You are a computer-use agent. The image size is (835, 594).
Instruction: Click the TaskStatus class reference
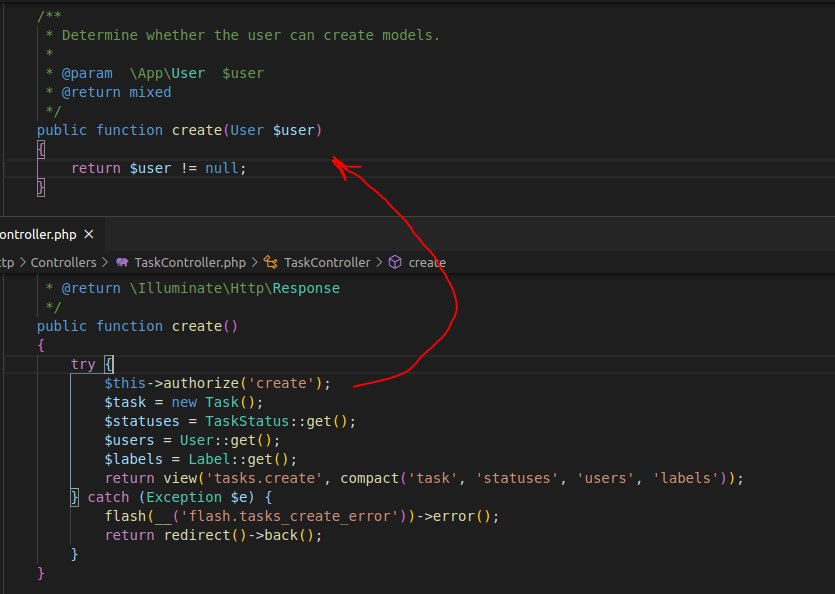247,421
